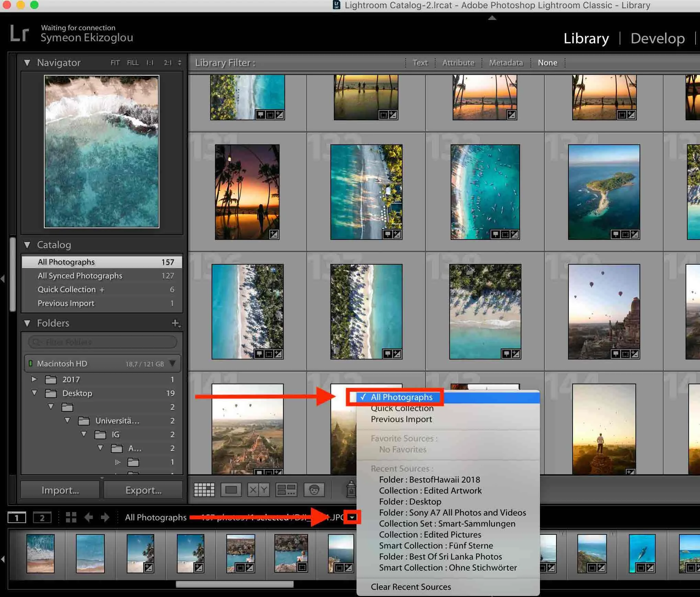Choose Previous Import in source menu
Viewport: 700px width, 597px height.
click(x=448, y=419)
